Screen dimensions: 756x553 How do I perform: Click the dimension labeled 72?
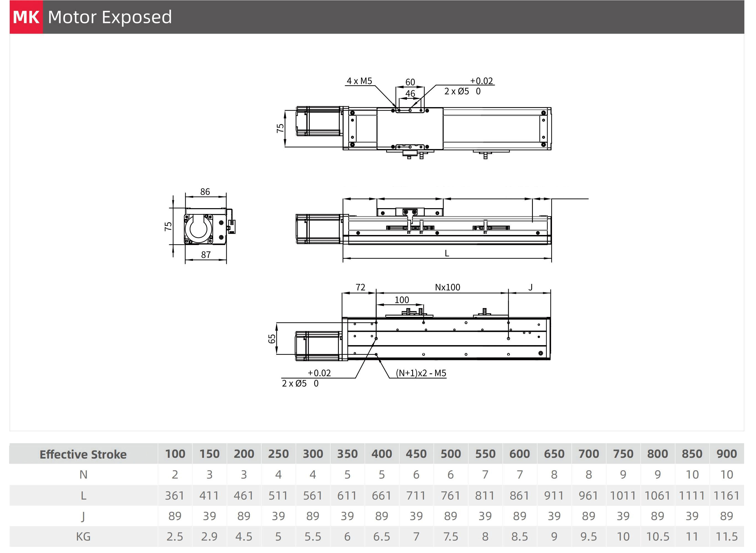click(x=360, y=287)
